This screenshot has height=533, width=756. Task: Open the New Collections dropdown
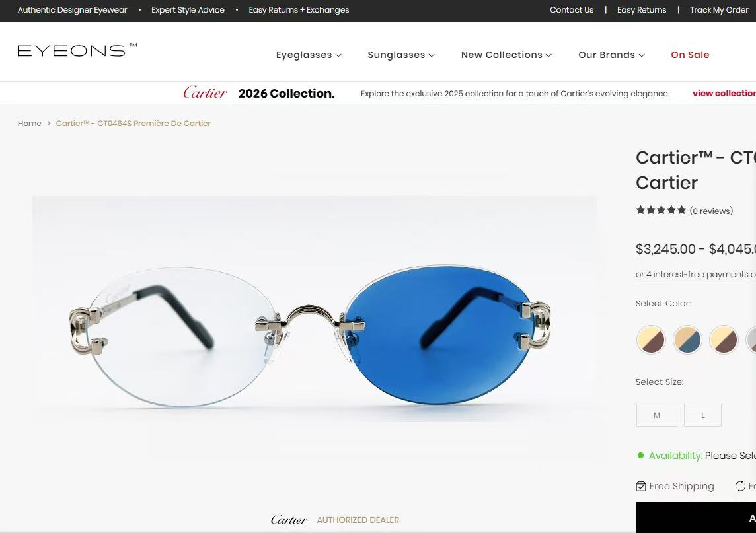pyautogui.click(x=506, y=55)
